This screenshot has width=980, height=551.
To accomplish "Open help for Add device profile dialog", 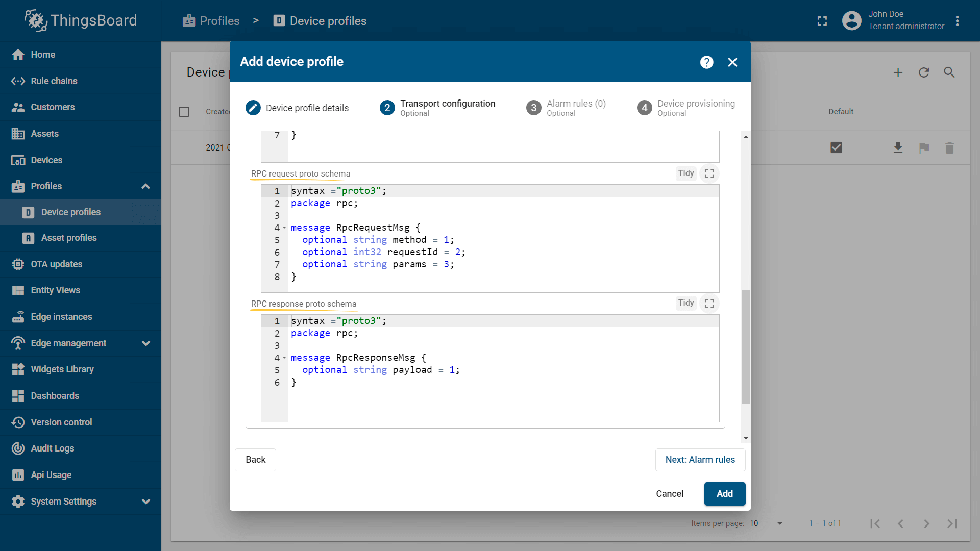I will point(706,62).
